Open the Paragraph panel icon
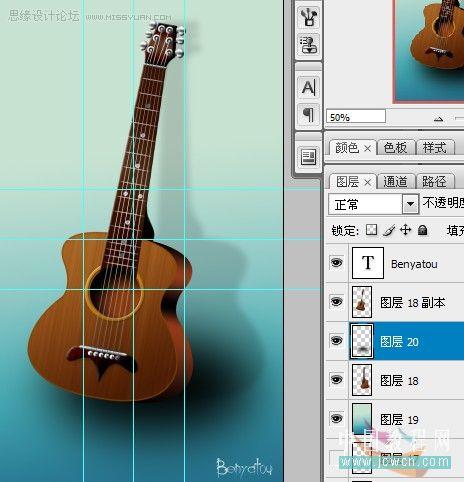Screen dimensions: 464x482 (x=308, y=115)
